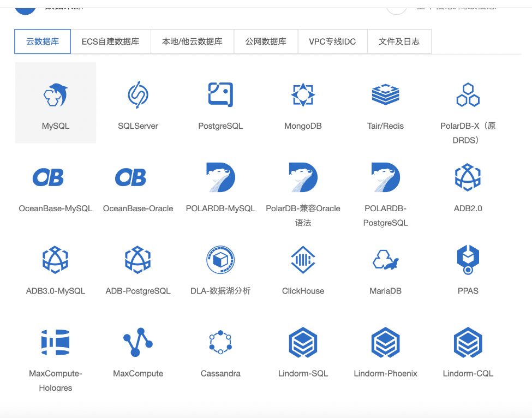Click the MariaDB label
Image resolution: width=532 pixels, height=418 pixels.
coord(385,291)
